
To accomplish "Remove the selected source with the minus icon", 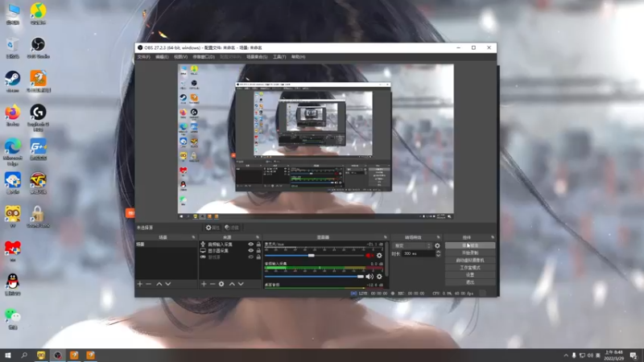I will 213,284.
